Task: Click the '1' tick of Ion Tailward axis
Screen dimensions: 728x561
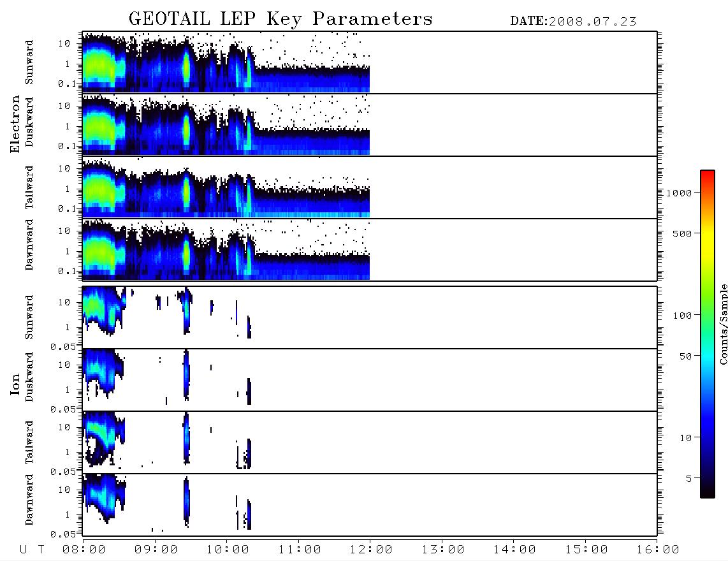Action: pos(68,452)
